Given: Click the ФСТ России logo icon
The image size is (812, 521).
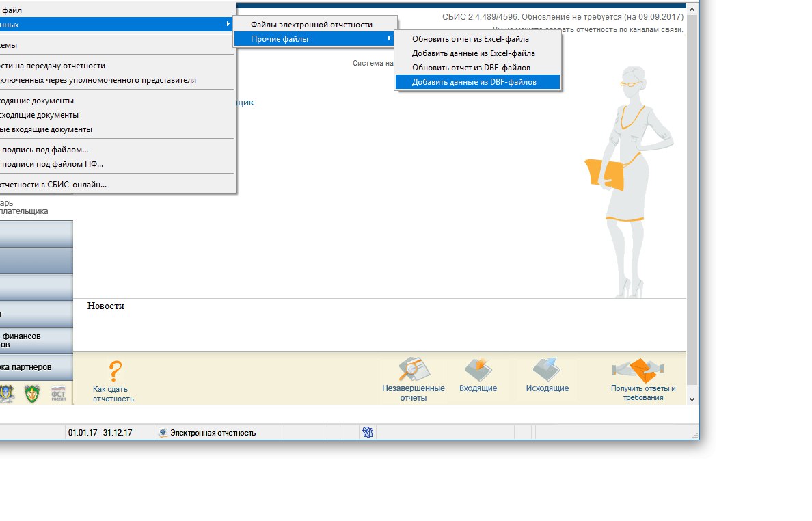Looking at the screenshot, I should [59, 394].
